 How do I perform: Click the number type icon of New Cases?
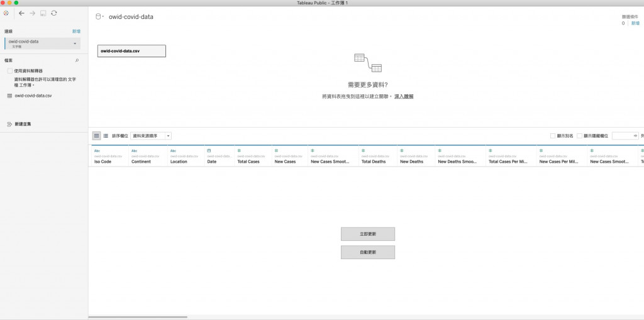point(277,151)
